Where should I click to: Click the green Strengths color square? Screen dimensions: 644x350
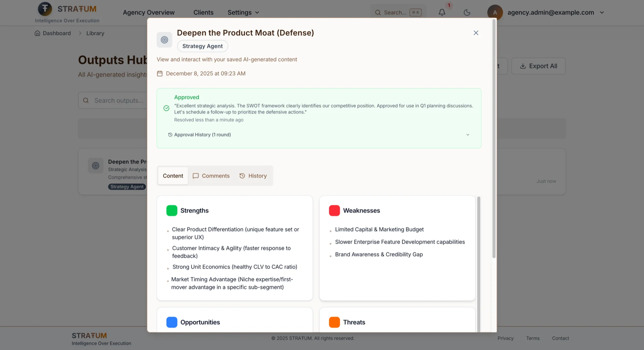tap(172, 211)
